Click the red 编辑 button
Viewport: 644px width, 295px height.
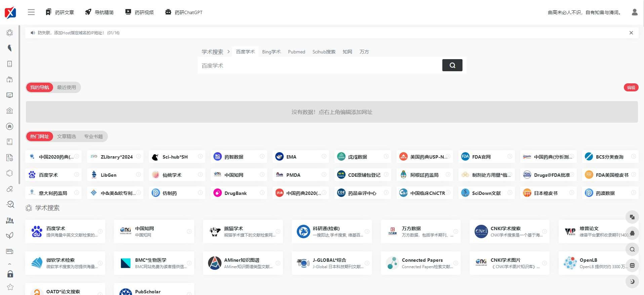click(x=631, y=87)
